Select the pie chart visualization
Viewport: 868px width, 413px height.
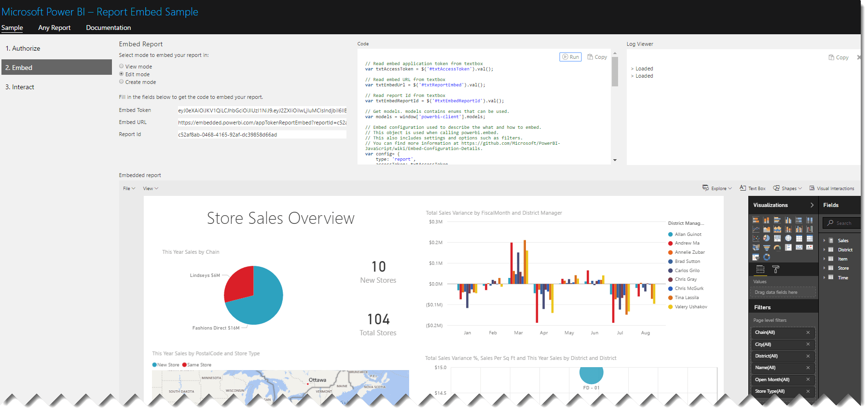point(767,238)
